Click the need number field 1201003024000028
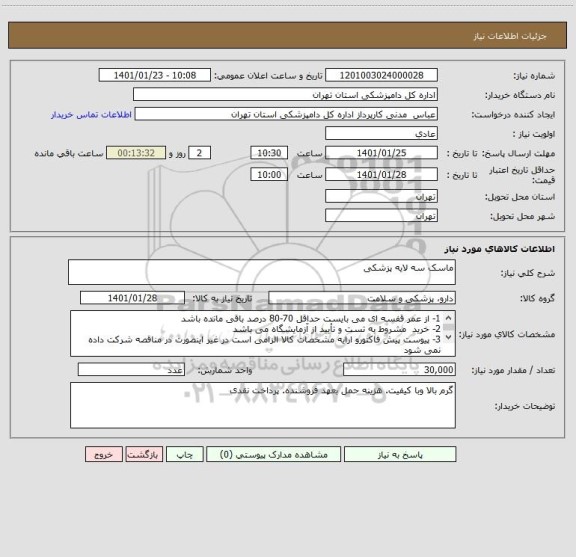576x557 pixels. click(381, 75)
